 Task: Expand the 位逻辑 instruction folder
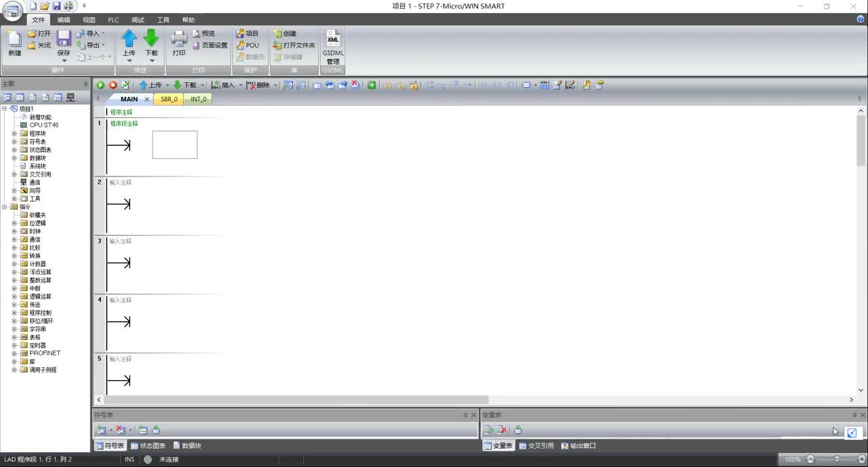click(14, 223)
